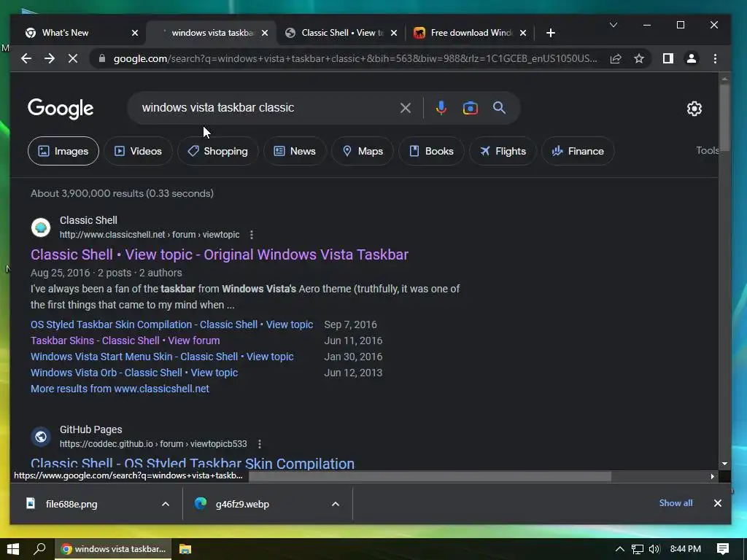The width and height of the screenshot is (747, 560).
Task: Open more options for GitHub Pages result
Action: [260, 444]
